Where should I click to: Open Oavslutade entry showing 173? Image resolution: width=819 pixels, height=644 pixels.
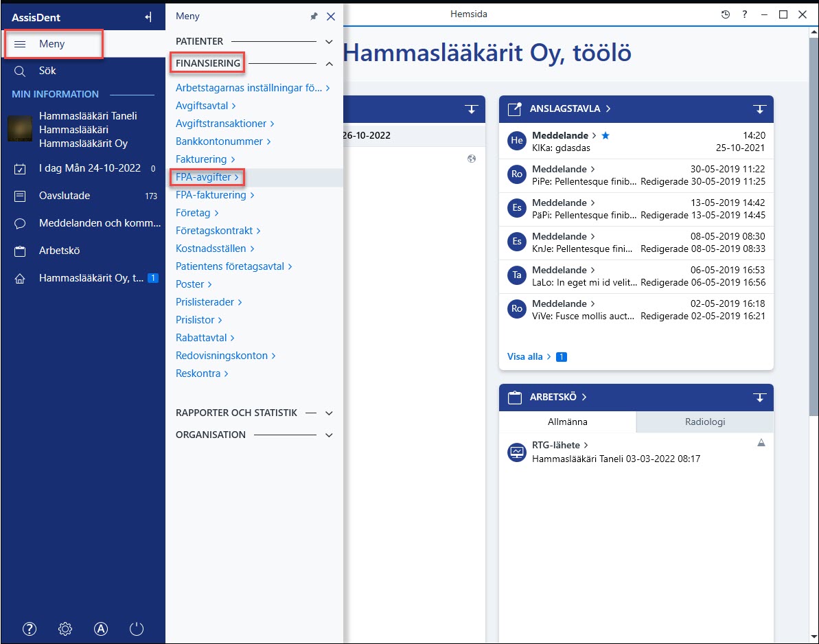pos(84,196)
